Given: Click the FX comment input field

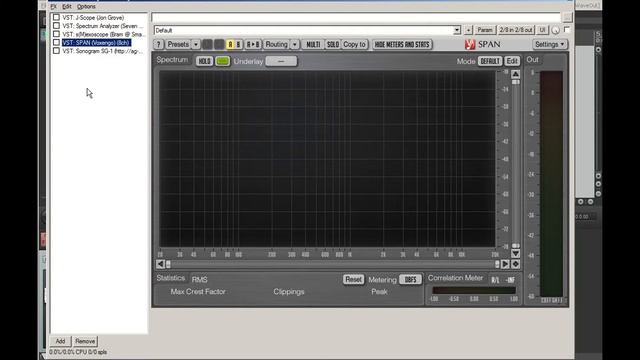Looking at the screenshot, I should [x=356, y=17].
